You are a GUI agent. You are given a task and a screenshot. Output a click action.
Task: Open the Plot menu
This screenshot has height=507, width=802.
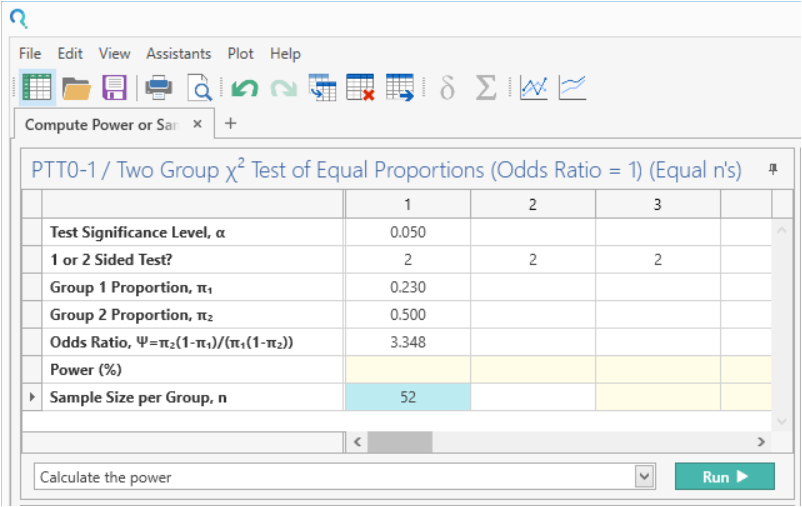(x=240, y=54)
